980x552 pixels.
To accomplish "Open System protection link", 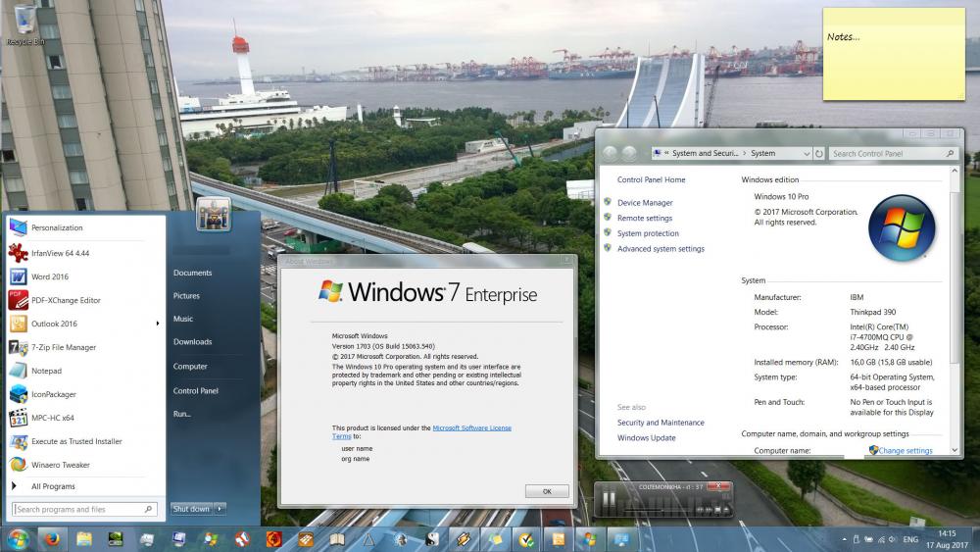I will click(648, 233).
